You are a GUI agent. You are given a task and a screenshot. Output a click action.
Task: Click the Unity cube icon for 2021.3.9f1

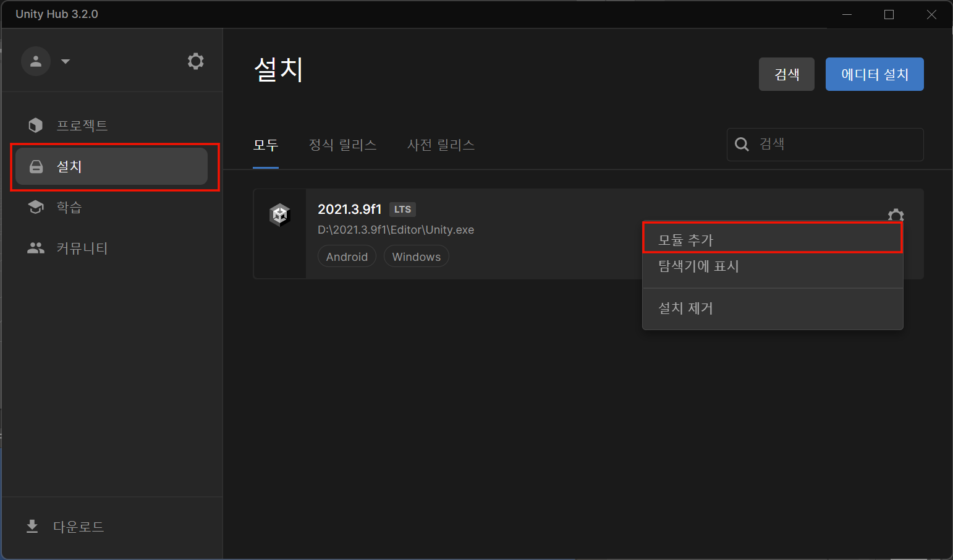[280, 215]
